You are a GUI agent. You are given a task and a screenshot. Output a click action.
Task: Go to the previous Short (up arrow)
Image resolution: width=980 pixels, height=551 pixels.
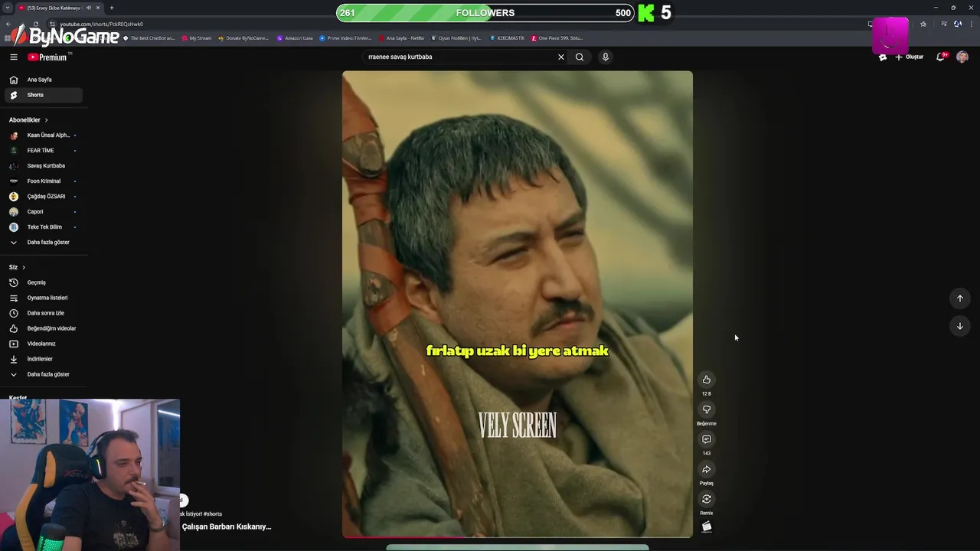pos(960,298)
